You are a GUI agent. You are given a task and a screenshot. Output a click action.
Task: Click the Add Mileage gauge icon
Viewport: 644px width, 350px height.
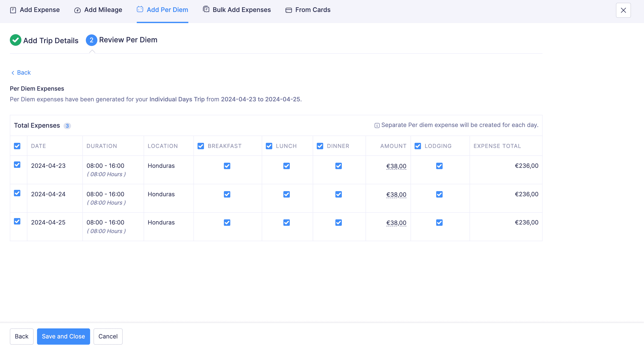pyautogui.click(x=77, y=10)
